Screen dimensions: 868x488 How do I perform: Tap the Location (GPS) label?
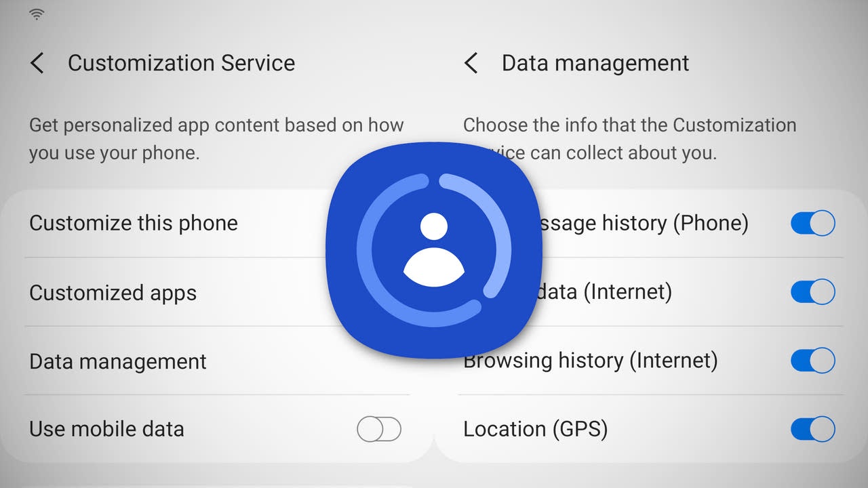pos(536,429)
